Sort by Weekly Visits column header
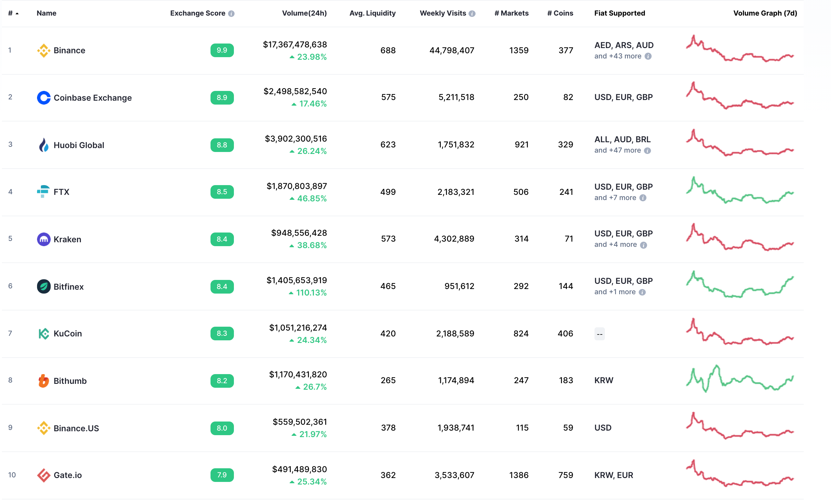The image size is (831, 504). pyautogui.click(x=443, y=13)
